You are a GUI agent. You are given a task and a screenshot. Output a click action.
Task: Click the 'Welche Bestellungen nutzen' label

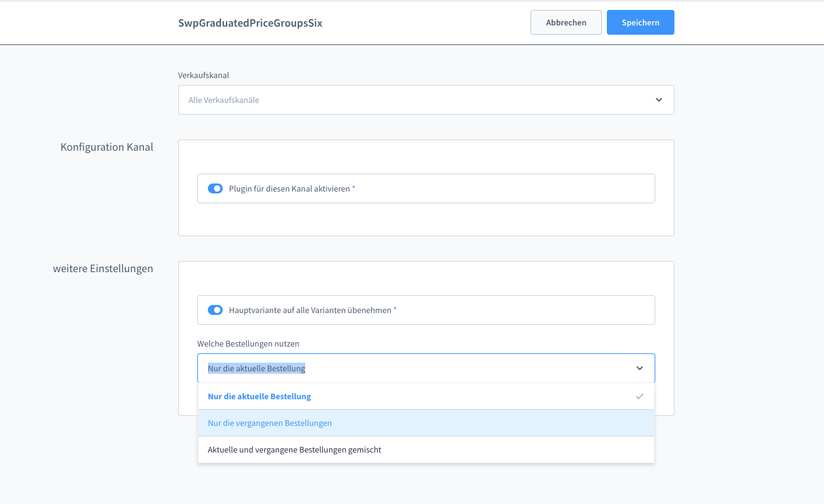[249, 343]
